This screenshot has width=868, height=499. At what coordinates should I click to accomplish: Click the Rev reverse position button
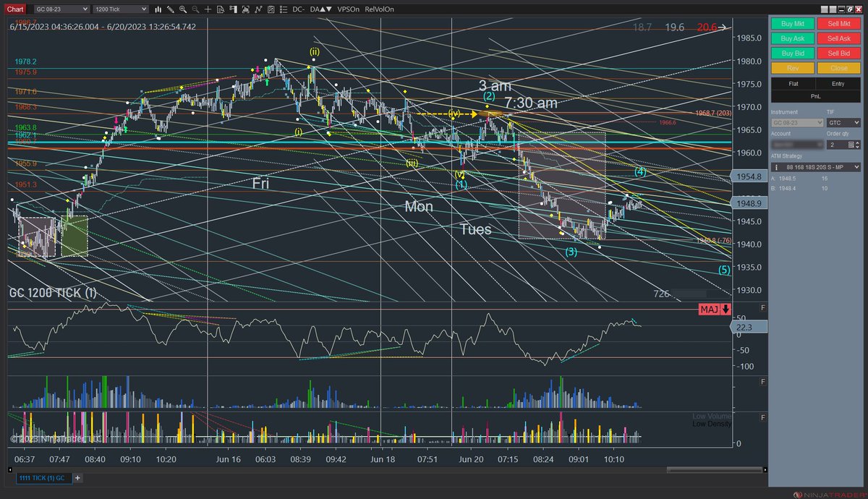(x=792, y=68)
